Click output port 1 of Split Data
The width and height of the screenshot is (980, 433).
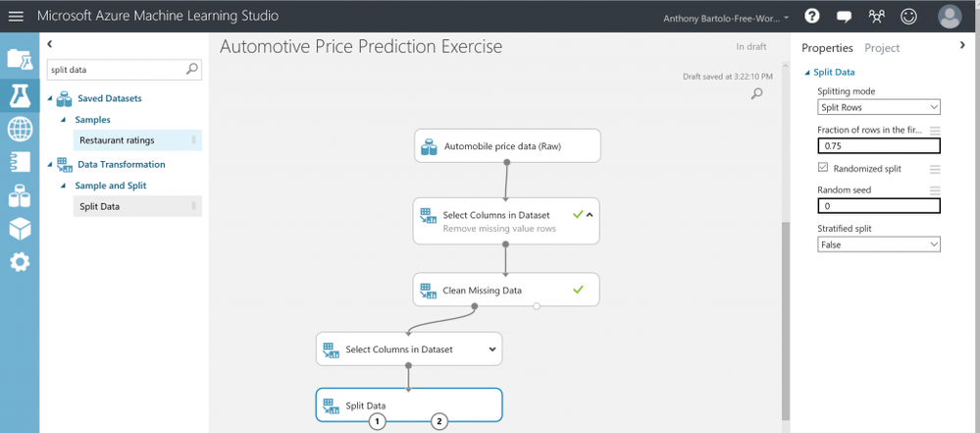click(x=378, y=421)
